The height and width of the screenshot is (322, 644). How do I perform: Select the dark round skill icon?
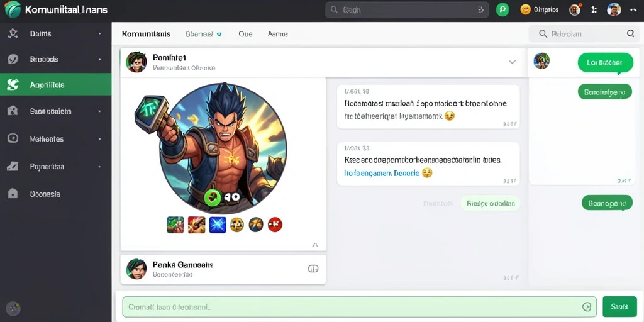[256, 225]
